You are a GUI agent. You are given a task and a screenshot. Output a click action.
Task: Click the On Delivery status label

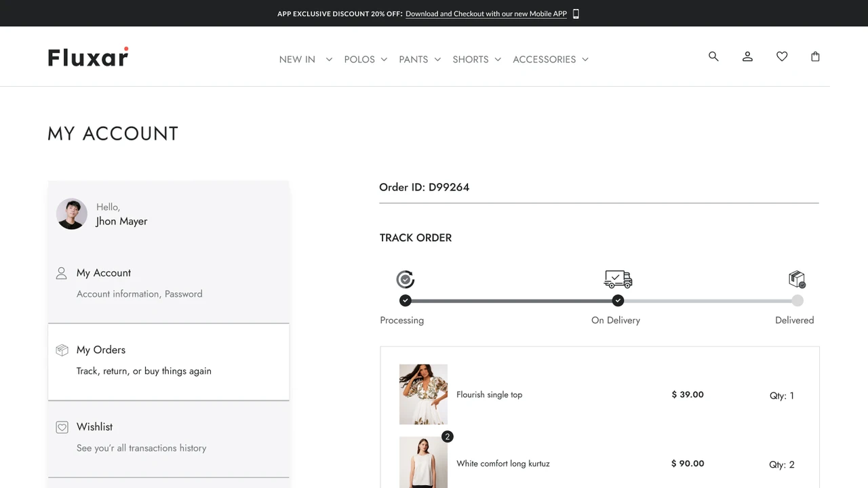(x=616, y=320)
